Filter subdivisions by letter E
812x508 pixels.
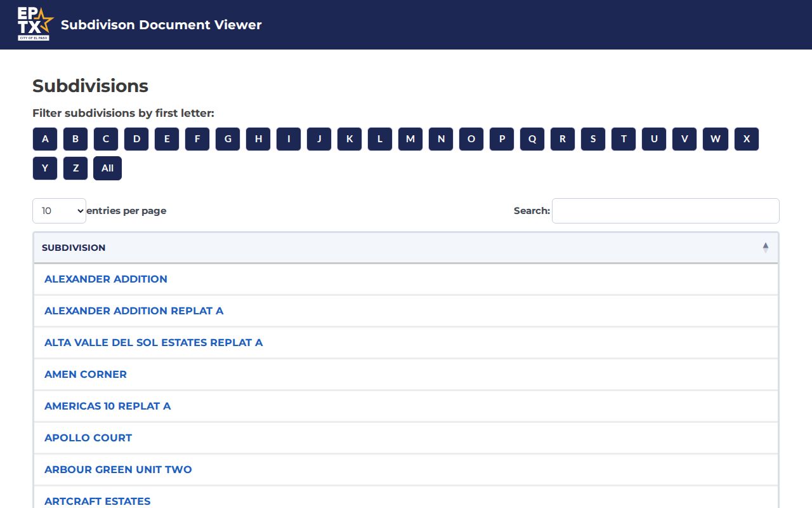pyautogui.click(x=167, y=139)
